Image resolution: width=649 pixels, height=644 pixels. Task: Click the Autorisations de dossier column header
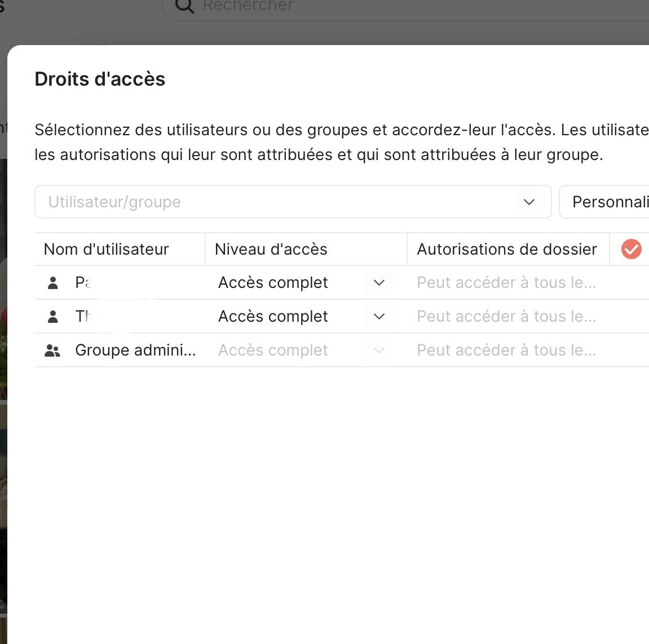click(507, 249)
